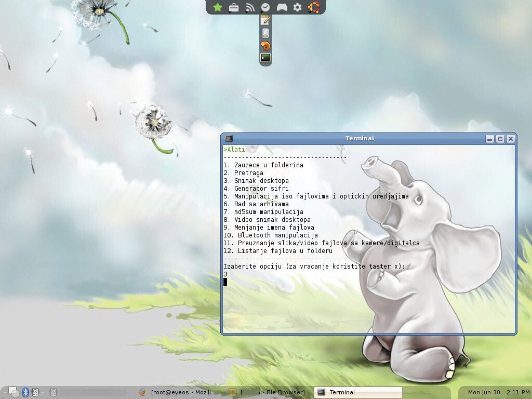Collapse the open clock drawer on the dock
The height and width of the screenshot is (399, 532).
pyautogui.click(x=265, y=7)
